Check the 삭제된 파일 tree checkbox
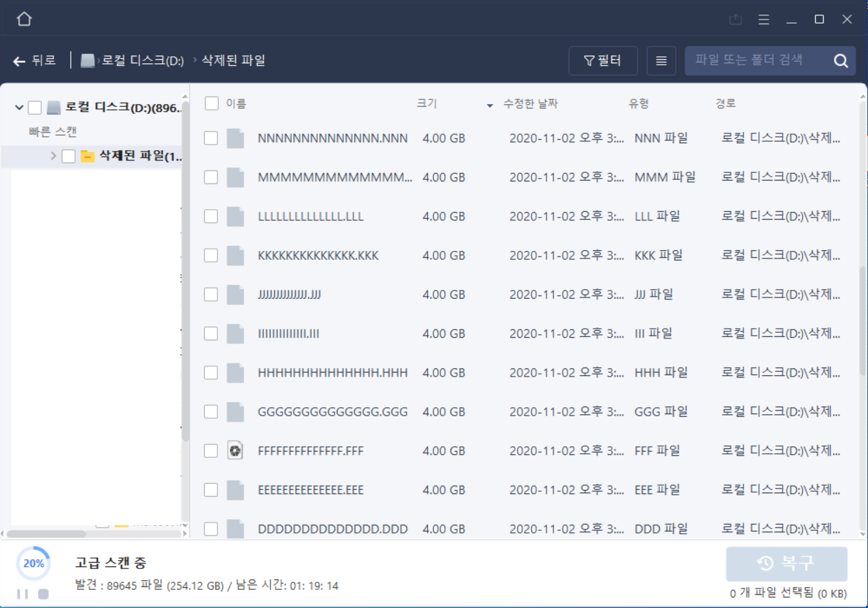 [68, 156]
